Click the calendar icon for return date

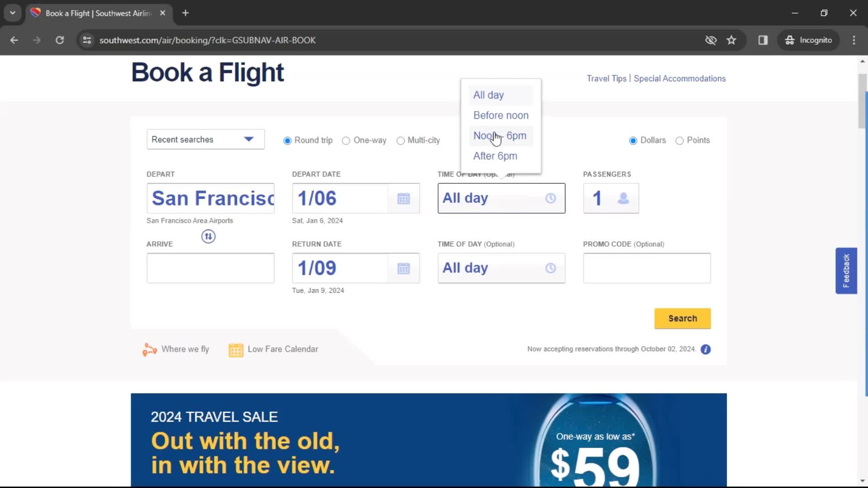[x=404, y=268]
